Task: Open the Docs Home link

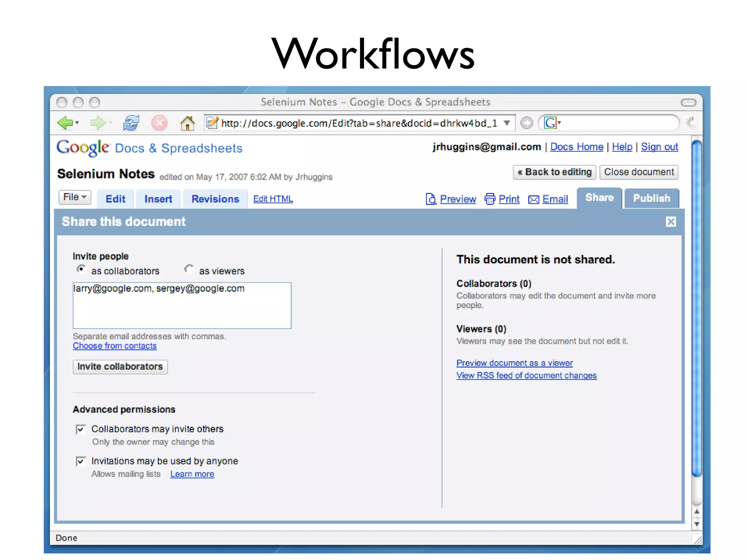Action: click(577, 147)
